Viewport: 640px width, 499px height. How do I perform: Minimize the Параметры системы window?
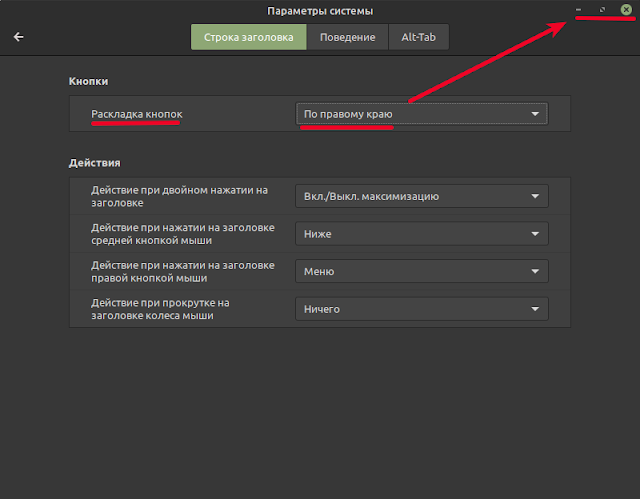tap(578, 9)
